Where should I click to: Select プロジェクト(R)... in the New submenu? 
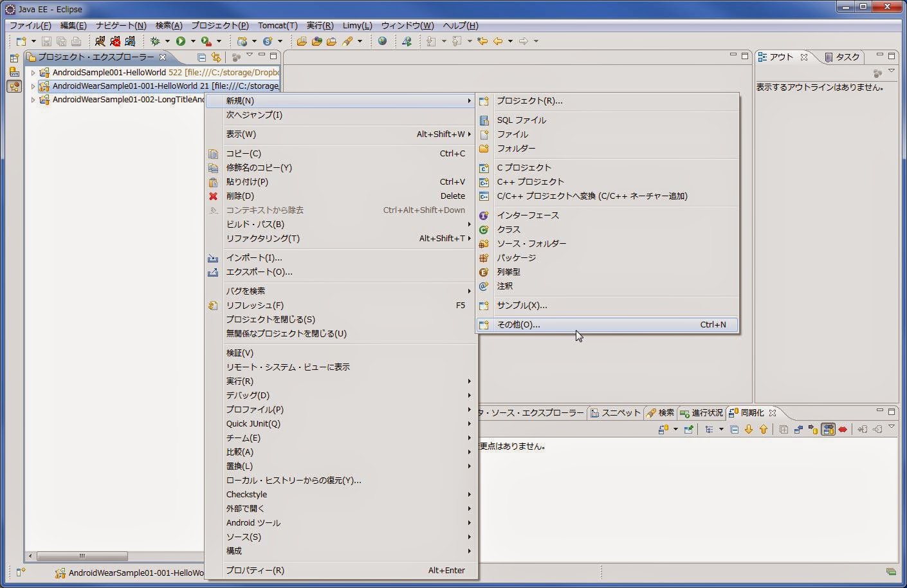pos(607,101)
